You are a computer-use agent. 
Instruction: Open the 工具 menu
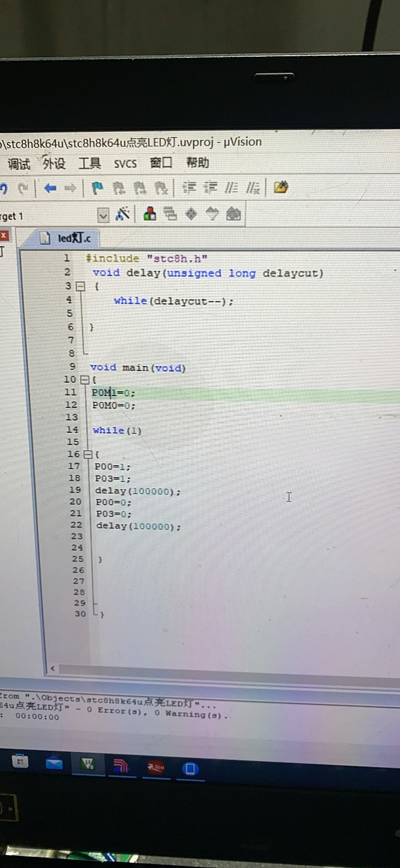click(x=90, y=163)
